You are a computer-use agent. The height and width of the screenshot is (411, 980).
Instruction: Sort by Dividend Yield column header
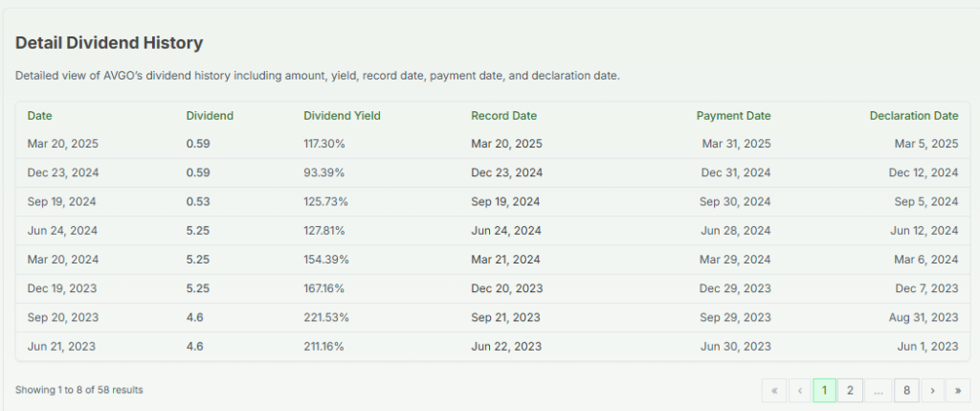click(342, 116)
